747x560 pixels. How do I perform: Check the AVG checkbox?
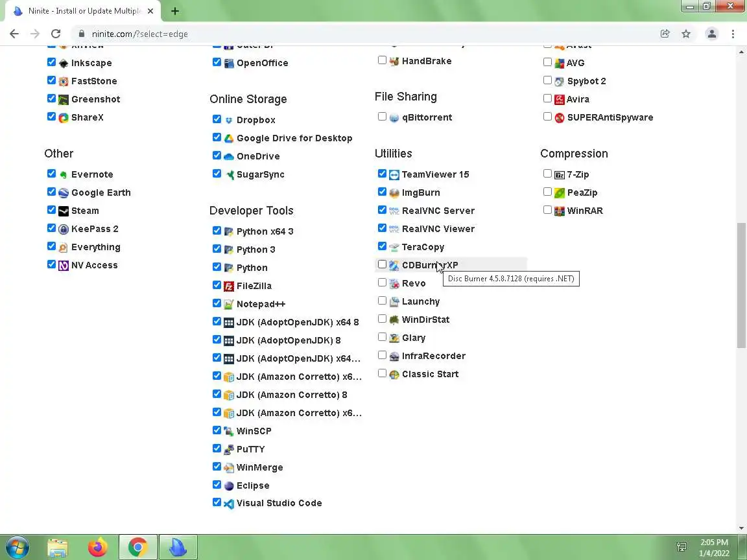pos(547,62)
